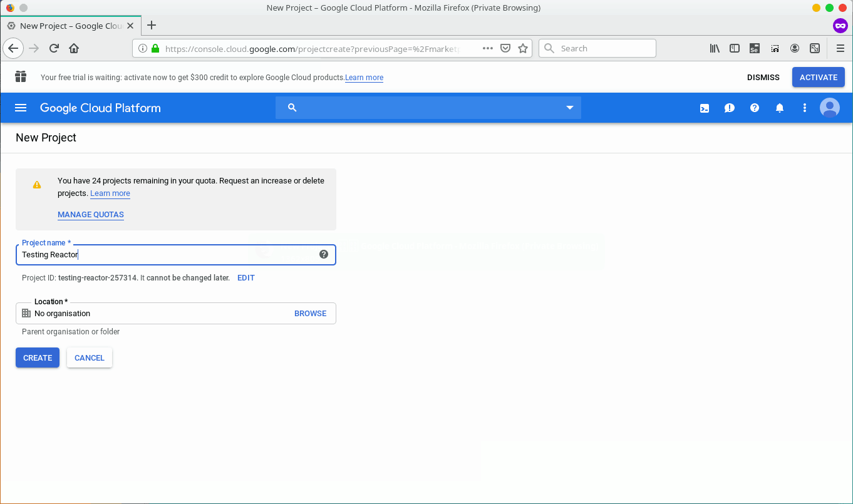Select the New Project browser tab
The height and width of the screenshot is (504, 853).
pos(71,26)
